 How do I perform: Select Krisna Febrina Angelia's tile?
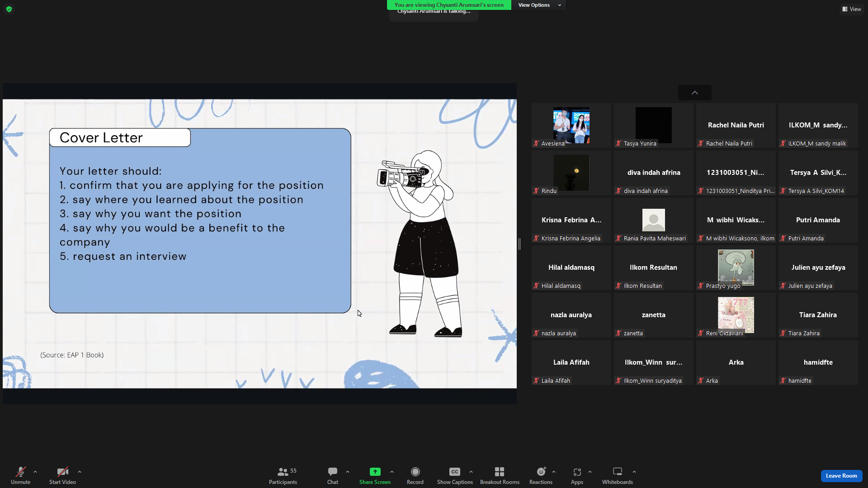click(571, 220)
